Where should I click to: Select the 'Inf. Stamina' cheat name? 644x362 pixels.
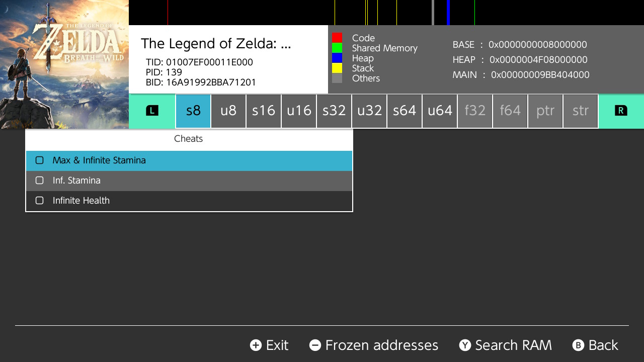[76, 180]
